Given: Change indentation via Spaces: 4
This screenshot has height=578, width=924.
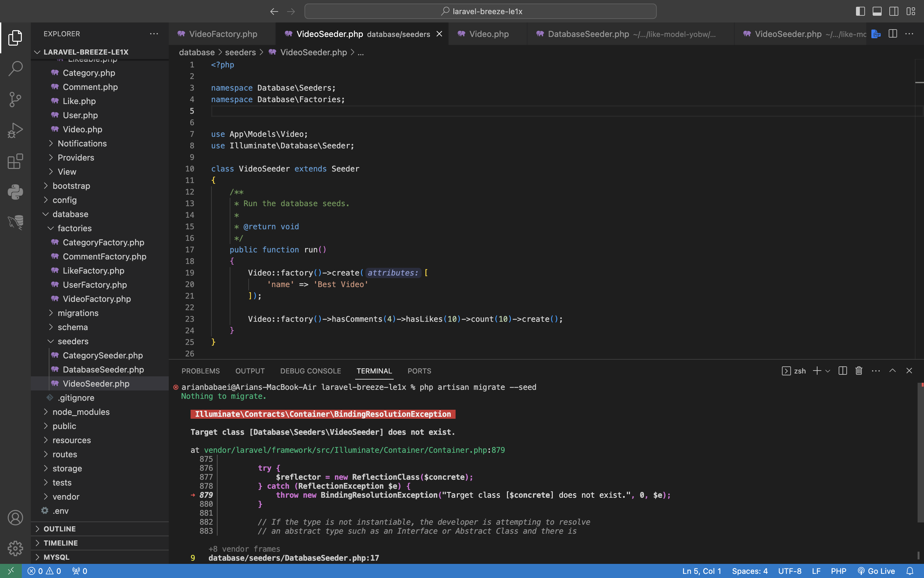Looking at the screenshot, I should point(749,571).
